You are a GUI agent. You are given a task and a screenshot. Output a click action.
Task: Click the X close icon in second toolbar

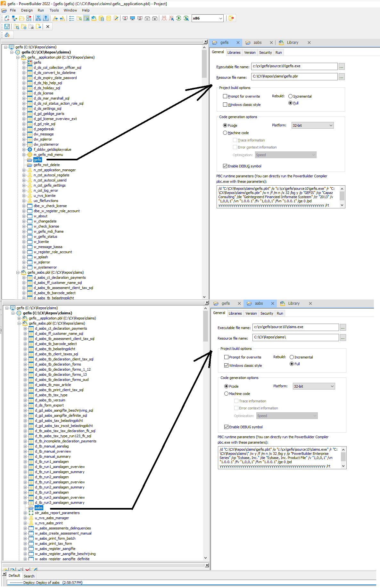point(48,27)
